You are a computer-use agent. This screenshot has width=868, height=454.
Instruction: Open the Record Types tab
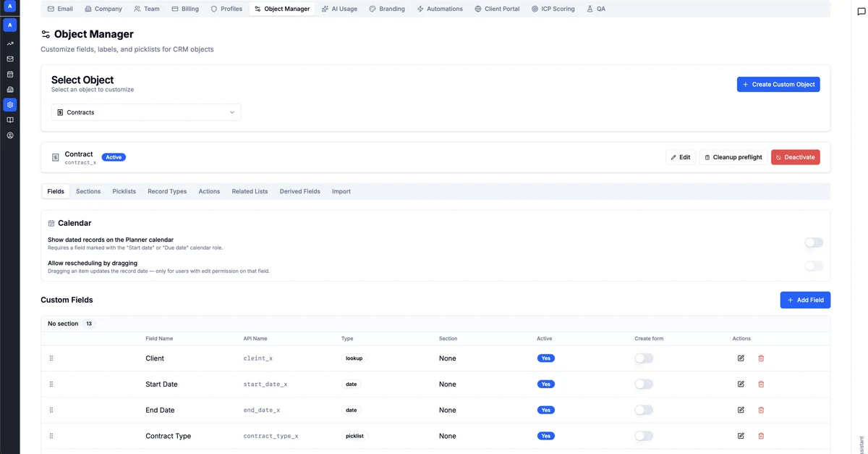(x=167, y=191)
